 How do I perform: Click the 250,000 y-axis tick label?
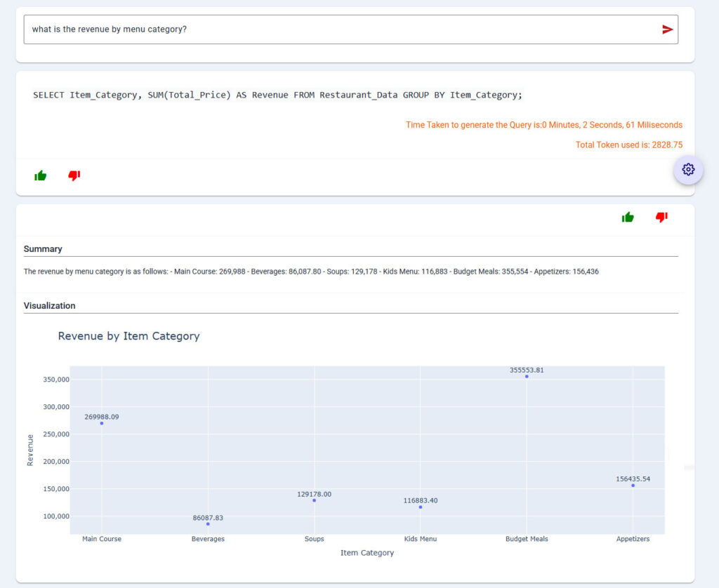point(56,434)
